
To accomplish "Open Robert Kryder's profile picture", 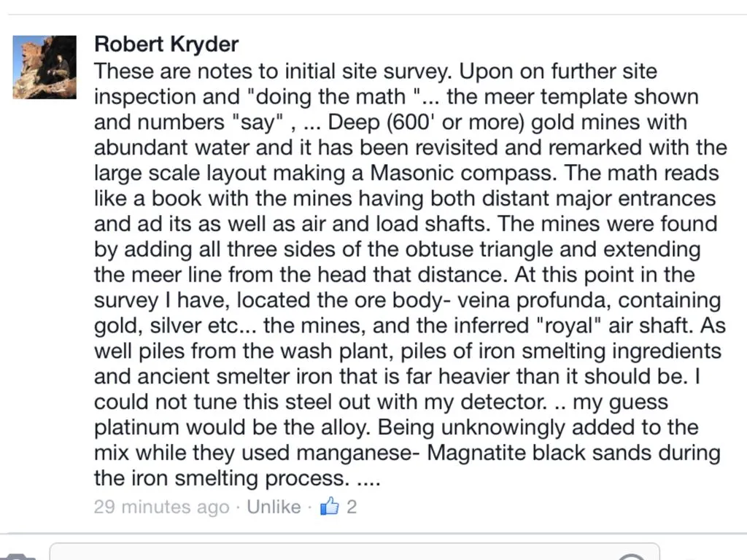I will pos(44,67).
